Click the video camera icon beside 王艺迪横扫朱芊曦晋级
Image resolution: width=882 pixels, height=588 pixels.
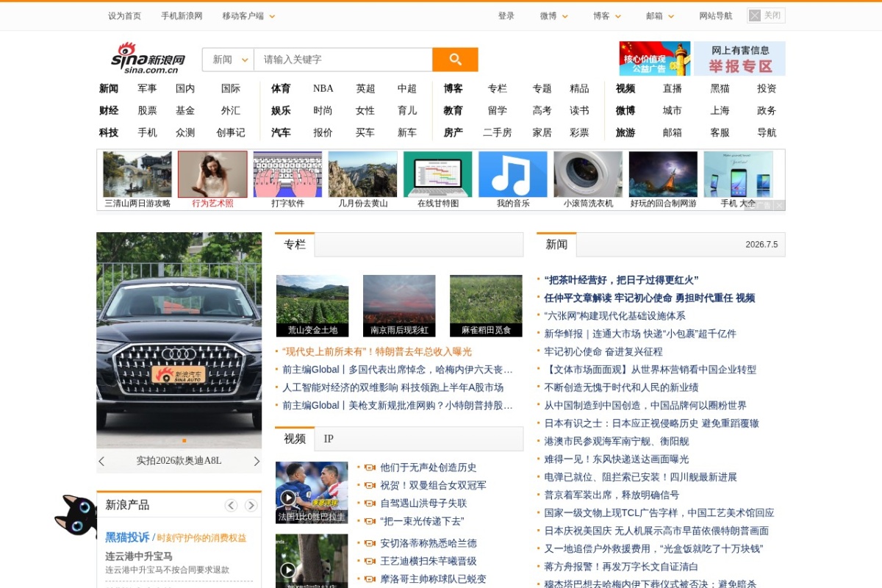click(x=370, y=562)
